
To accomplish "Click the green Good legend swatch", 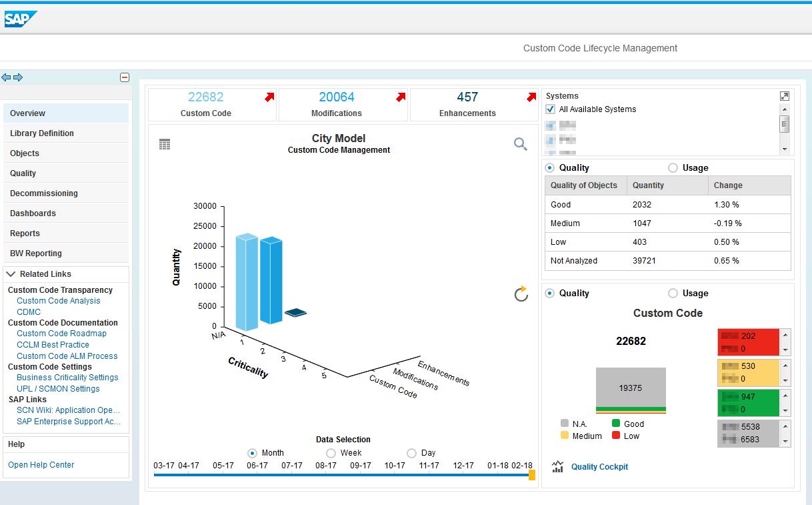I will coord(616,424).
